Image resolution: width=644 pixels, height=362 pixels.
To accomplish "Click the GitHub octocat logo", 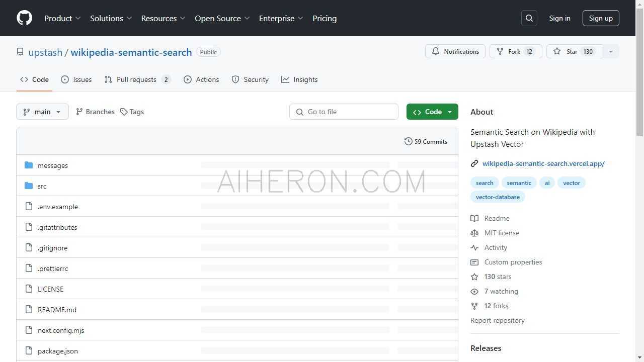I will click(24, 18).
